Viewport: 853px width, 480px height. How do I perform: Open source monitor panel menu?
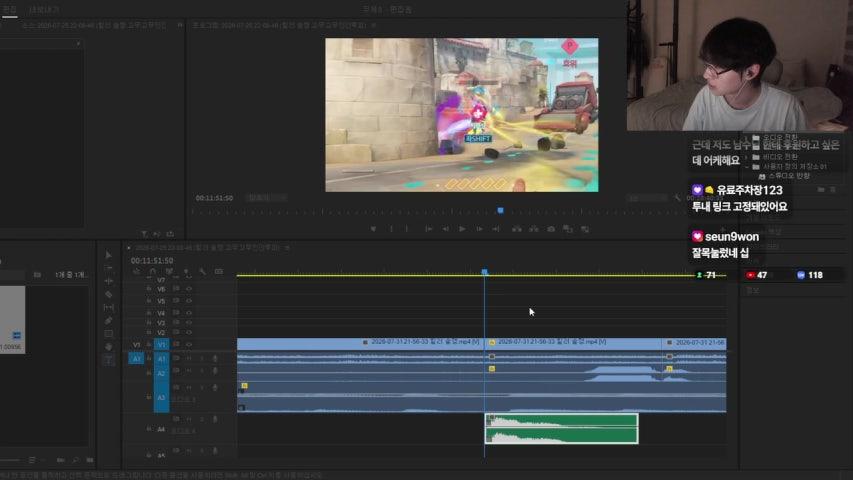click(180, 25)
